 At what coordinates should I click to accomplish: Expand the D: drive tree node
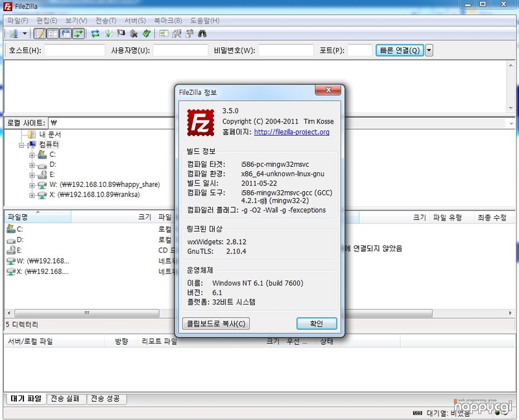(32, 165)
